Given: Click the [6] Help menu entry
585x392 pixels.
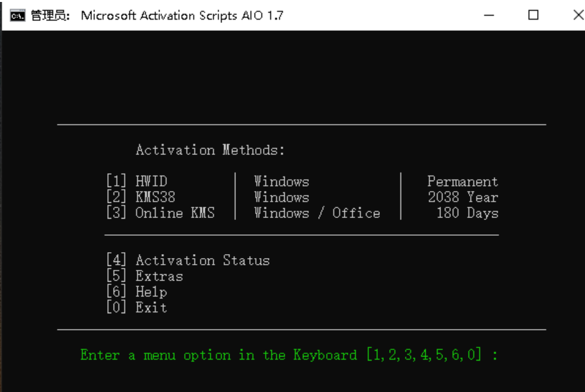Looking at the screenshot, I should click(137, 292).
